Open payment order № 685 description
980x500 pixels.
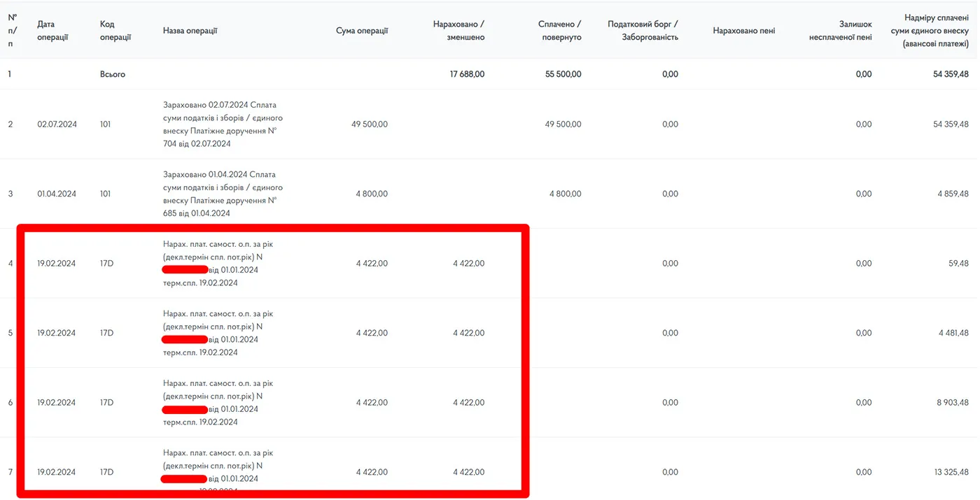point(223,194)
